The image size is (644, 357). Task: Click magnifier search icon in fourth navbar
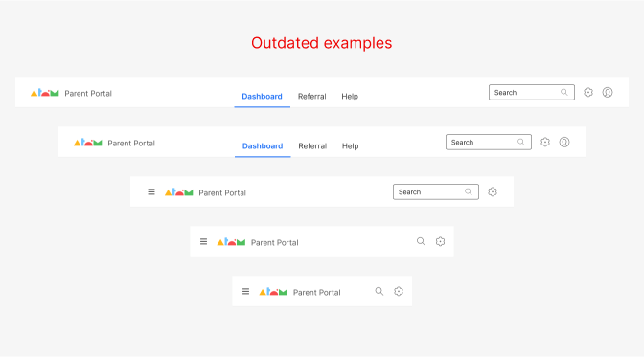(x=421, y=241)
